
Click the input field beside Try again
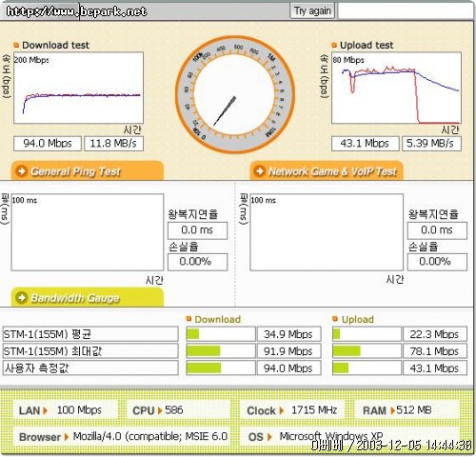point(406,11)
